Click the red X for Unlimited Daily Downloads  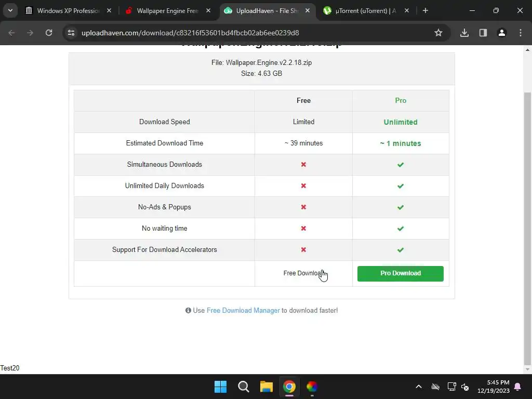(x=303, y=186)
